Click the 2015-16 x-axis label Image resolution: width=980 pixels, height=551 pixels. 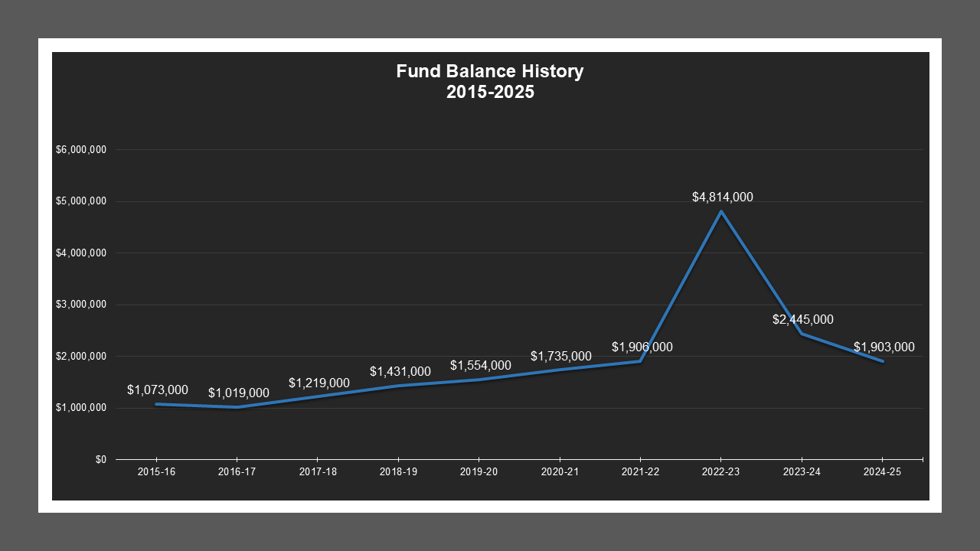click(156, 472)
